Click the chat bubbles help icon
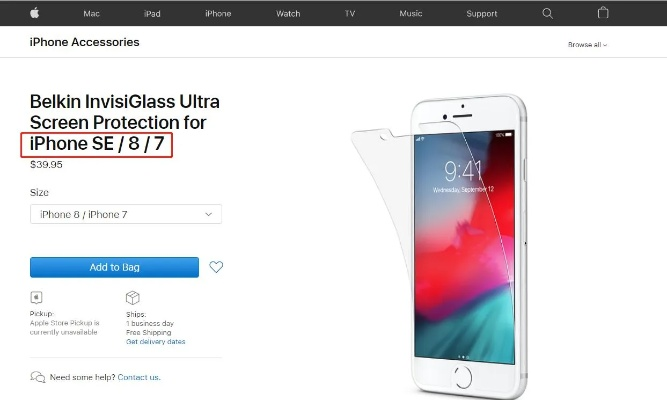 (x=37, y=377)
